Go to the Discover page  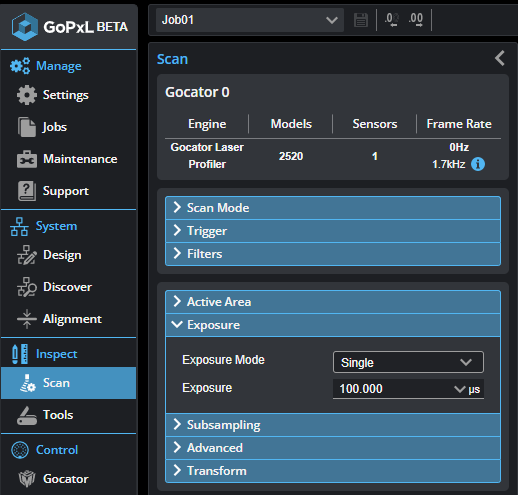pyautogui.click(x=69, y=287)
